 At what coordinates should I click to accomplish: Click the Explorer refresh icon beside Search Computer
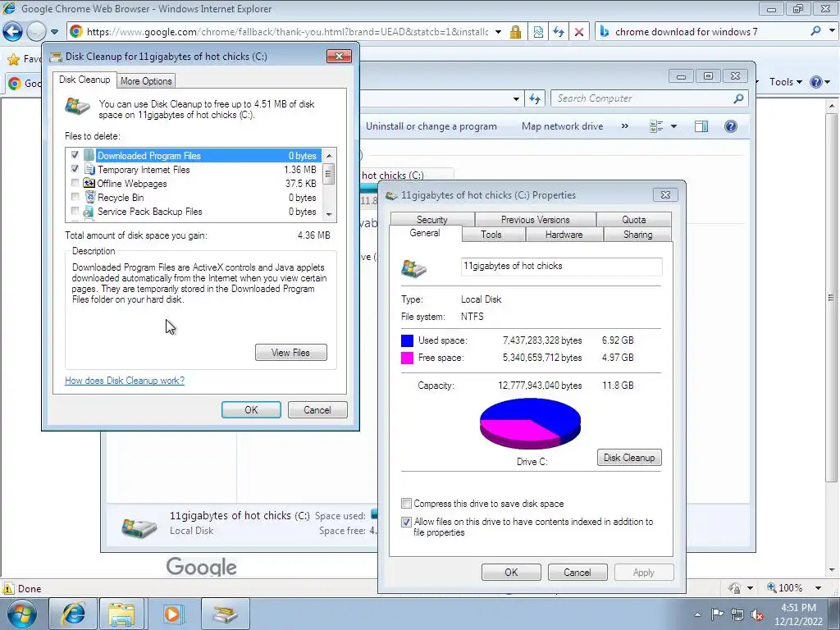(x=535, y=98)
